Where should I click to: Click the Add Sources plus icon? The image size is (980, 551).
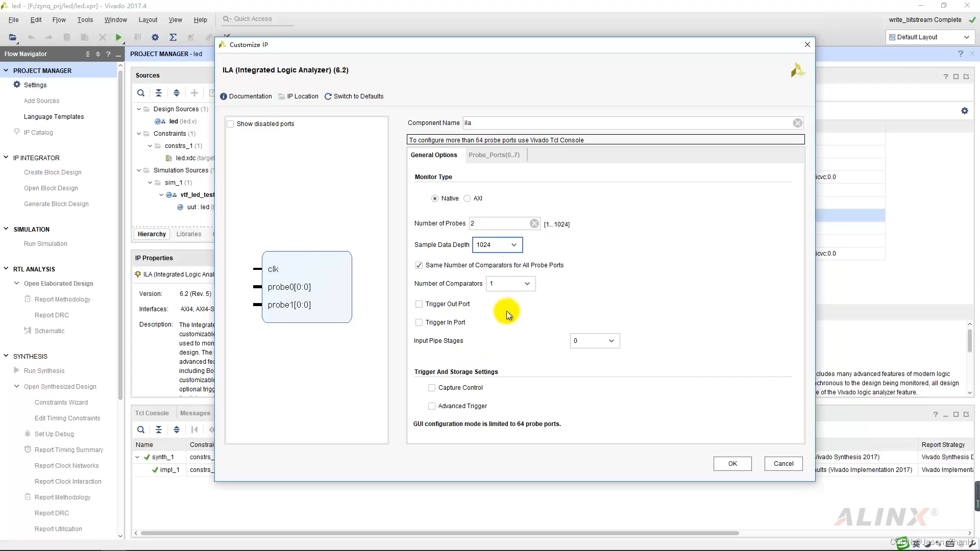point(194,93)
